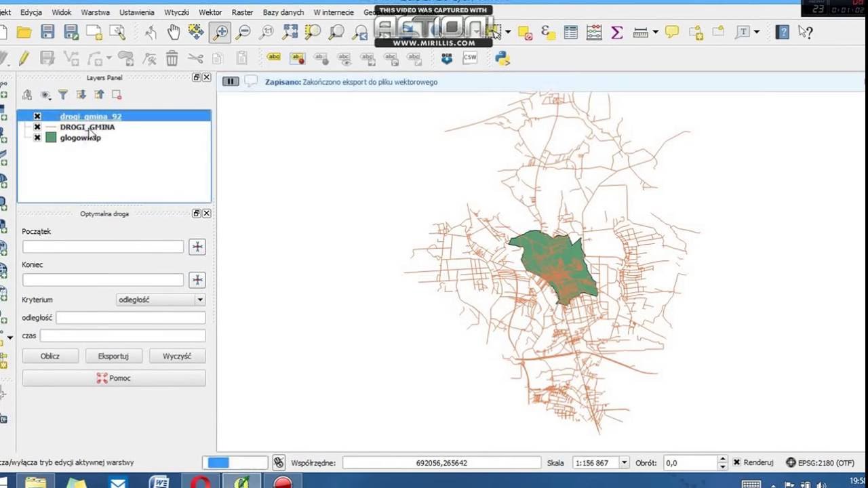Open the Field Calculator abacus icon

[x=594, y=32]
